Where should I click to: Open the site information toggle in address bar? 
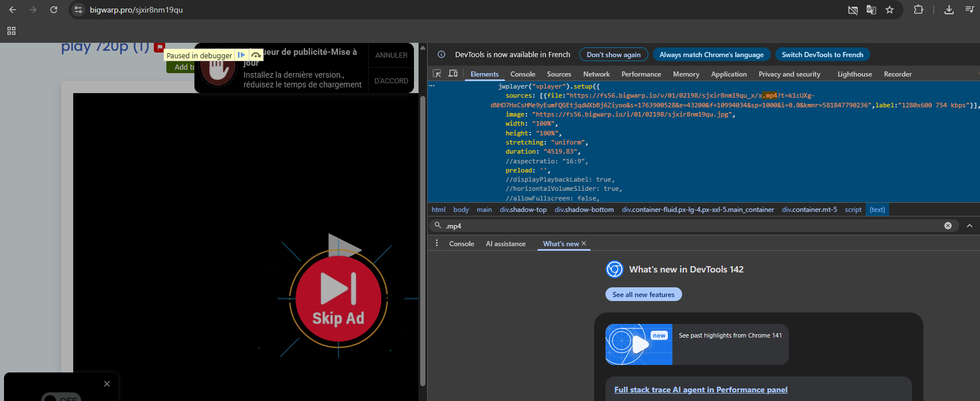(x=79, y=10)
